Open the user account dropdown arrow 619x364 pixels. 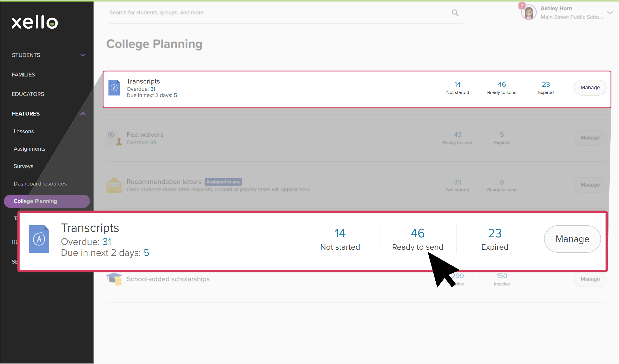tap(610, 12)
